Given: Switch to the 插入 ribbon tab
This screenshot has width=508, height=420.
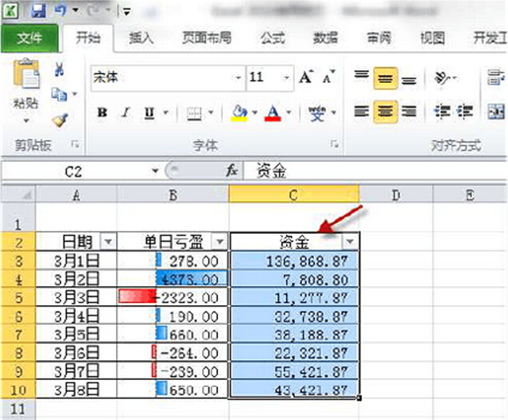Looking at the screenshot, I should pyautogui.click(x=141, y=38).
